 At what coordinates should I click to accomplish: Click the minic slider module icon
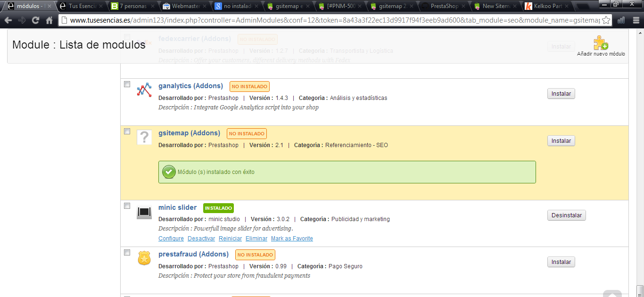tap(144, 212)
